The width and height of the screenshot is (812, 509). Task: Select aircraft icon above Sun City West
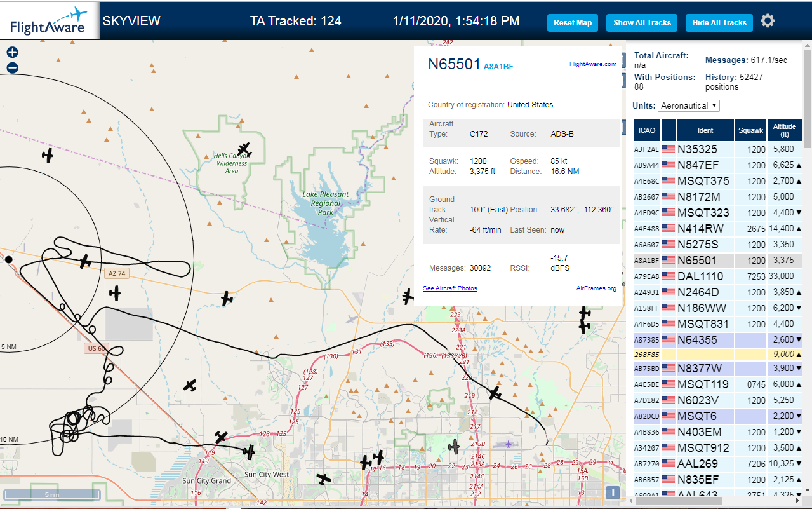point(250,452)
